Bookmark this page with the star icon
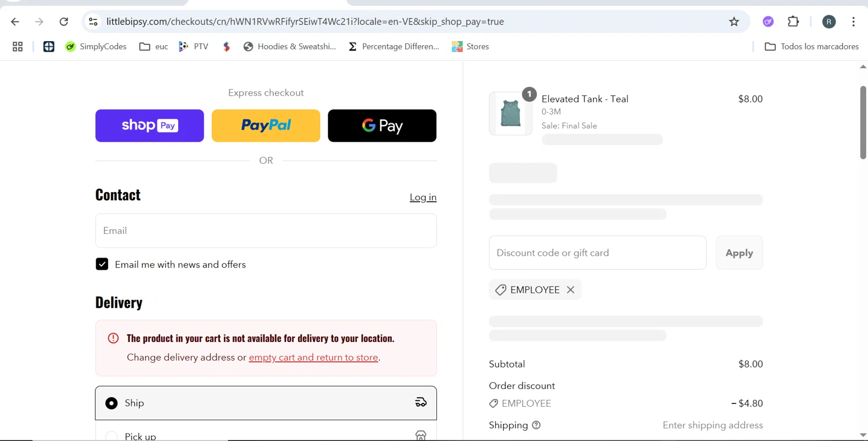Image resolution: width=868 pixels, height=441 pixels. [x=734, y=22]
